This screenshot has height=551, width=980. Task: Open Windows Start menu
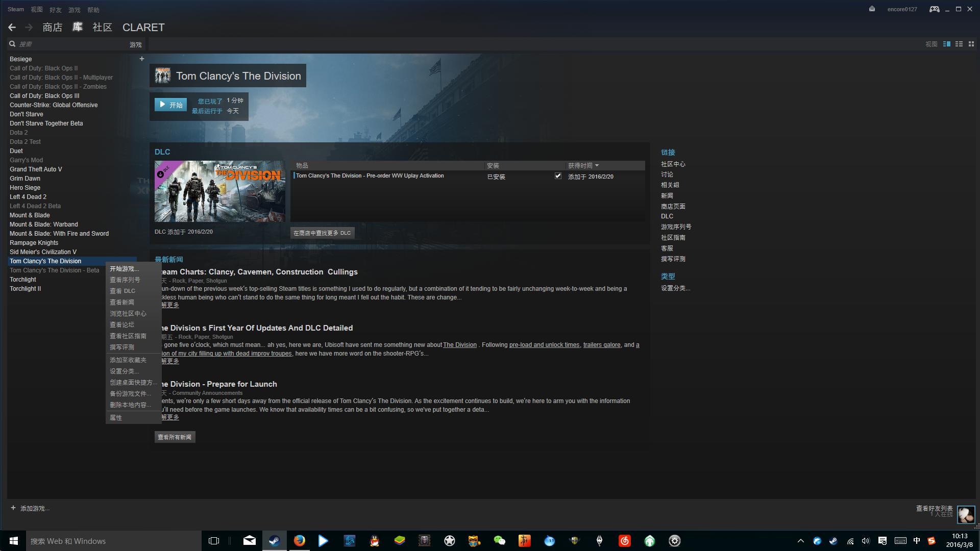click(x=13, y=541)
